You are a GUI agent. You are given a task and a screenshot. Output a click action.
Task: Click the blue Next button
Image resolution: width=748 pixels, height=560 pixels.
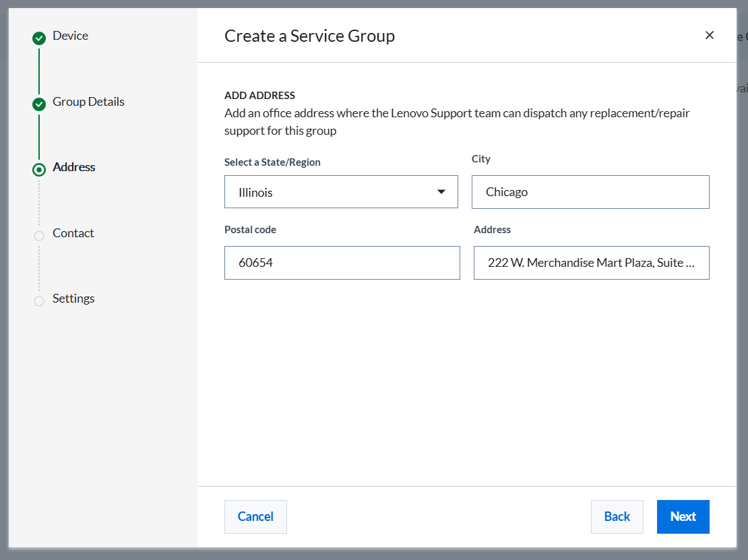point(683,517)
